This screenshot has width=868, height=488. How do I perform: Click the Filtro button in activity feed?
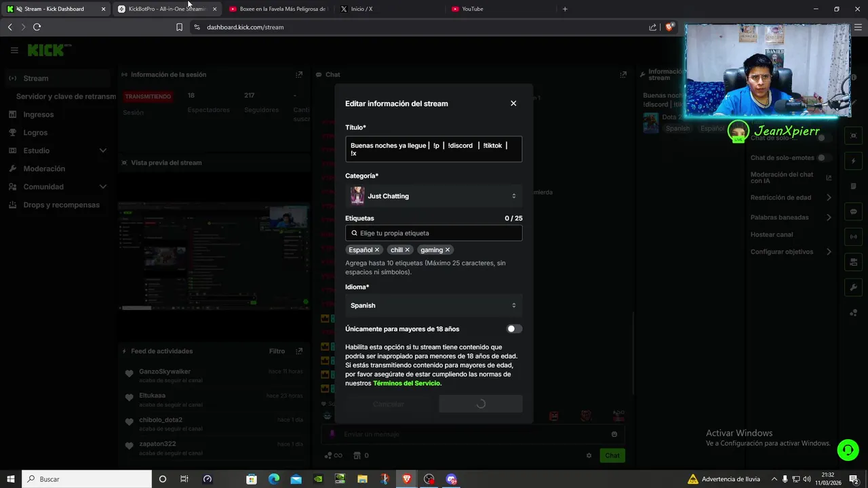pyautogui.click(x=277, y=351)
